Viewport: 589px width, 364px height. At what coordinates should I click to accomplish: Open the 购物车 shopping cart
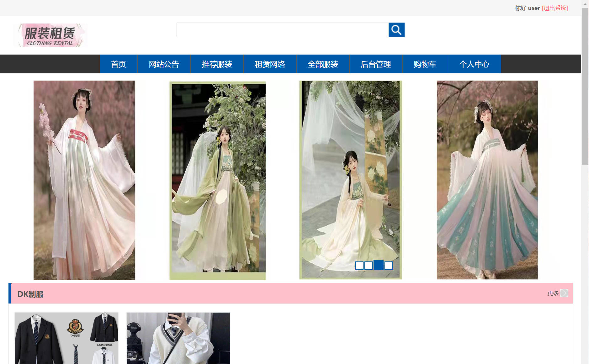point(425,64)
